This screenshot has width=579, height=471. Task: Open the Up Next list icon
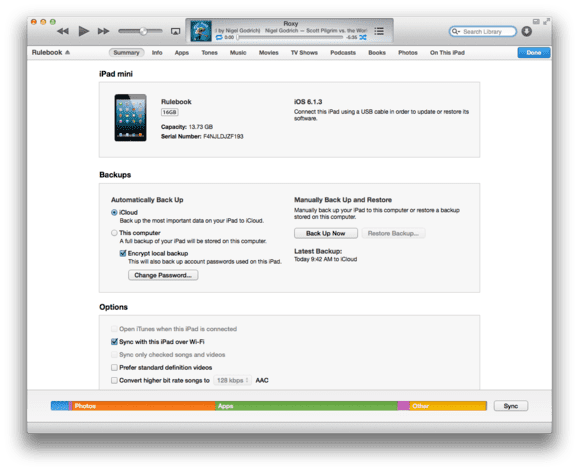point(379,31)
